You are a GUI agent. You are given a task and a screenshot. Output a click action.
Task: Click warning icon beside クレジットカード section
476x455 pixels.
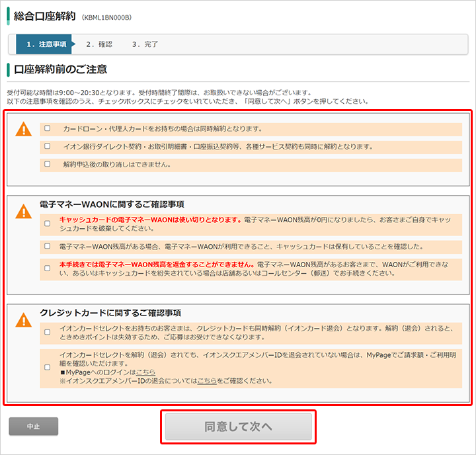23,320
